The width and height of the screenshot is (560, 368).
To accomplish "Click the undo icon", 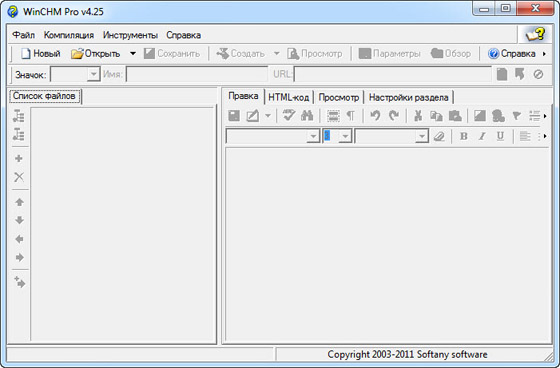I will click(375, 116).
